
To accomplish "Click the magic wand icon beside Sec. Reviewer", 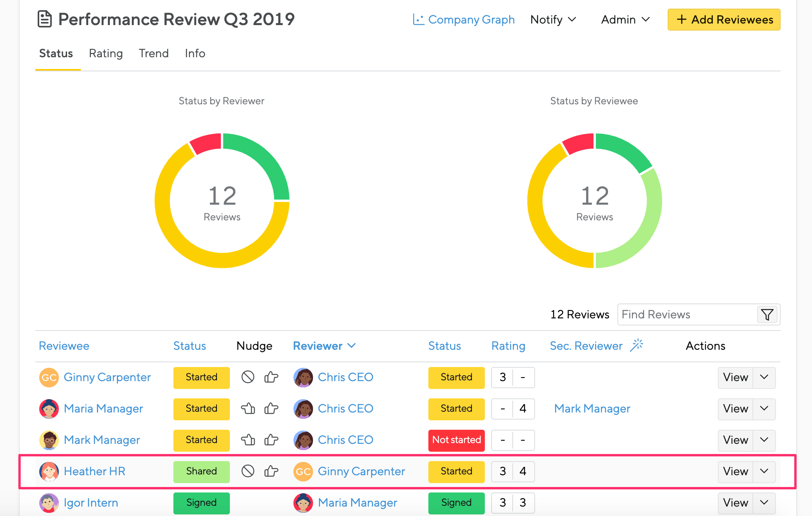I will coord(637,345).
